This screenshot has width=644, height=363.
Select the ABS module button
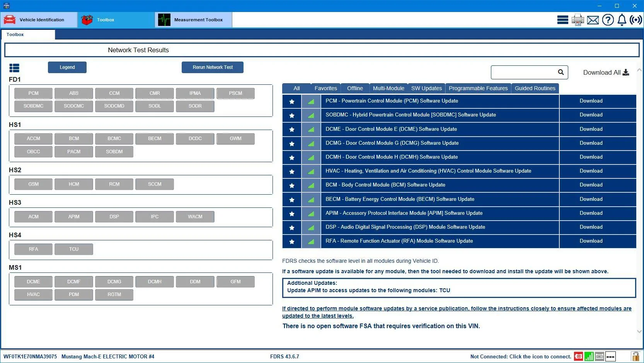tap(74, 93)
